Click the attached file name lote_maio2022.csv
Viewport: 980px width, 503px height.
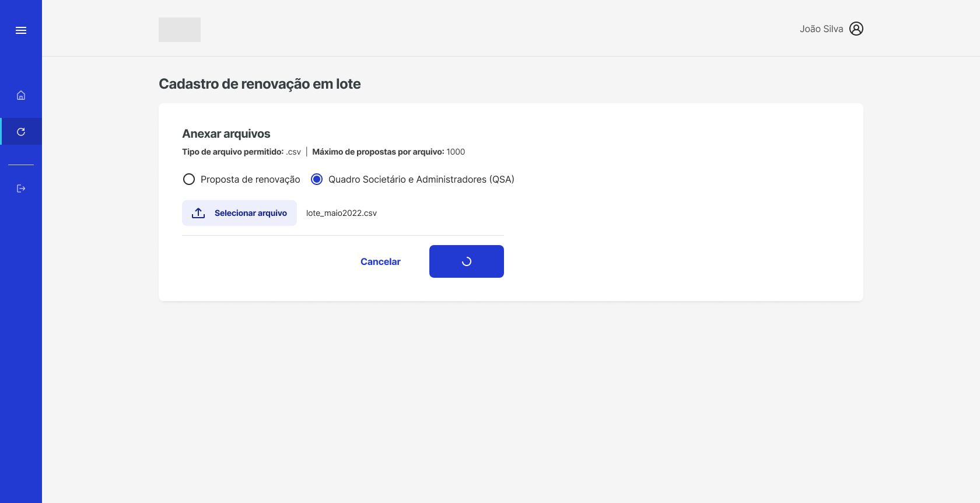(341, 213)
